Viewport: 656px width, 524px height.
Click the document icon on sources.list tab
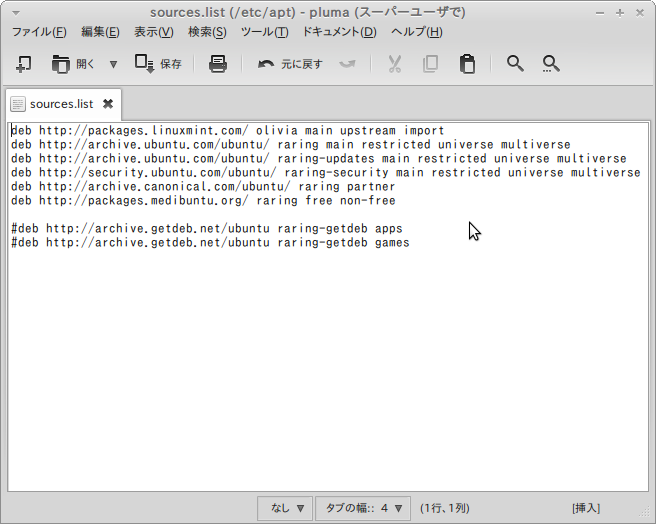(18, 104)
